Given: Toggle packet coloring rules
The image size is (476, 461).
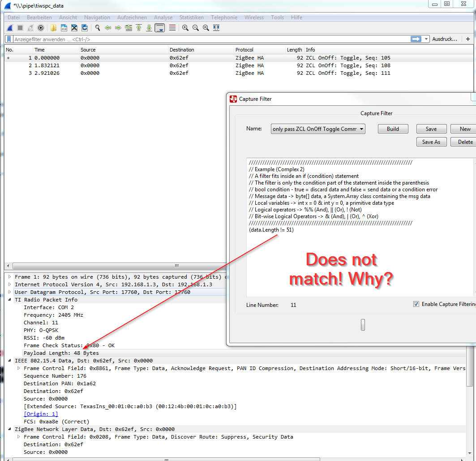Looking at the screenshot, I should click(172, 27).
